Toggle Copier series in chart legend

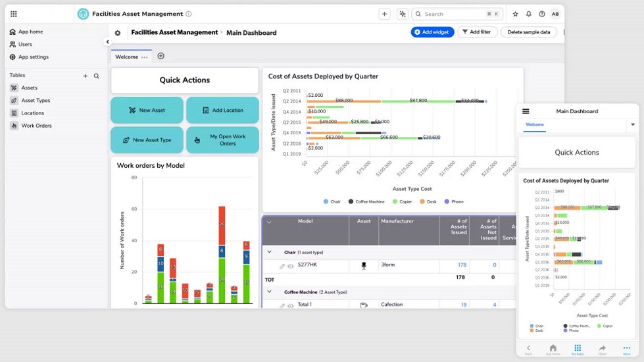tap(403, 201)
